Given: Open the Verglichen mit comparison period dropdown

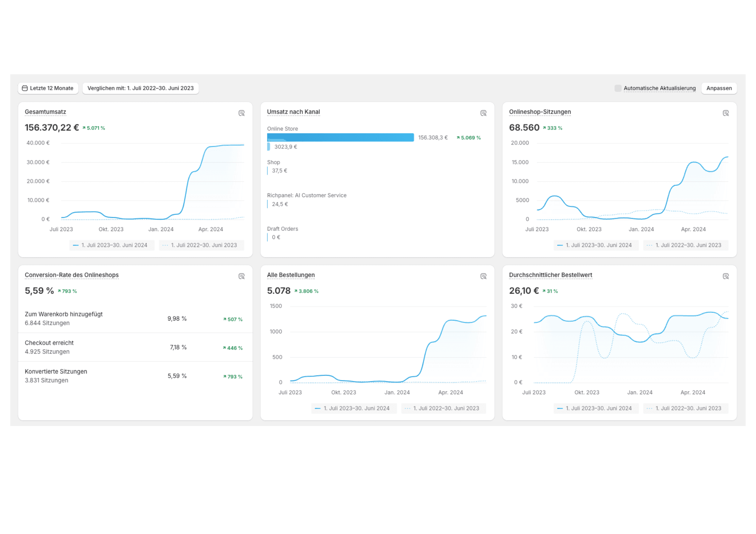Looking at the screenshot, I should tap(140, 88).
